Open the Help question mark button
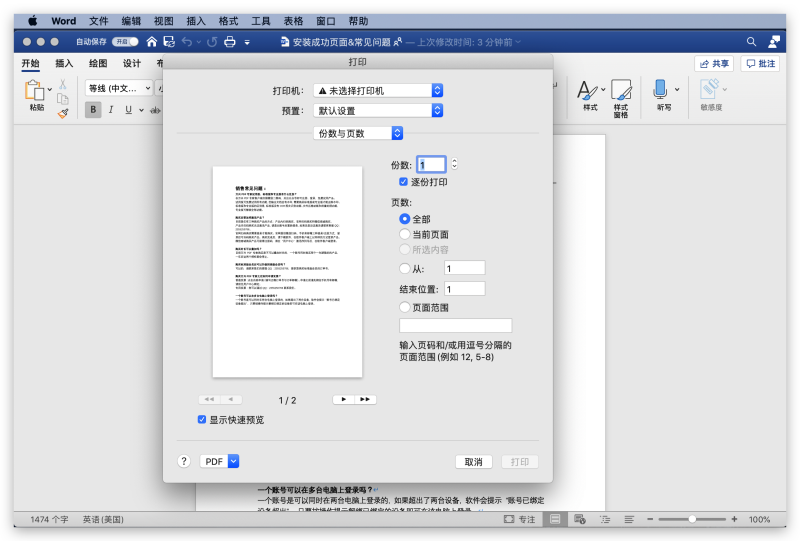800x541 pixels. pos(184,461)
